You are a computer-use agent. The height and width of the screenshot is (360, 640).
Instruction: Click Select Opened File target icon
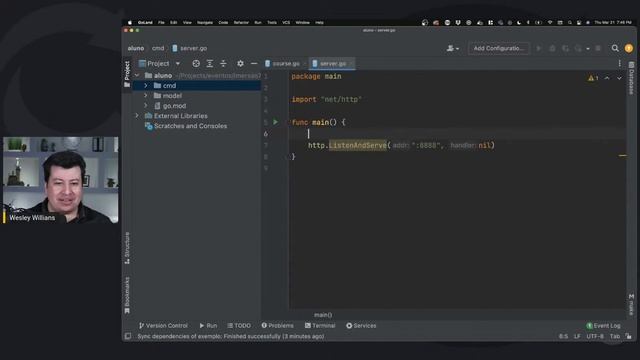coord(196,63)
